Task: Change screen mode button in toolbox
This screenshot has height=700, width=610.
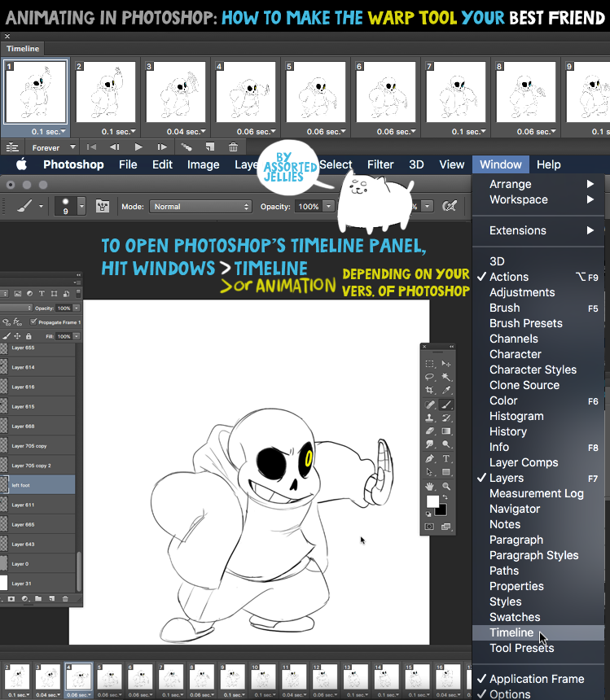Action: tap(445, 527)
